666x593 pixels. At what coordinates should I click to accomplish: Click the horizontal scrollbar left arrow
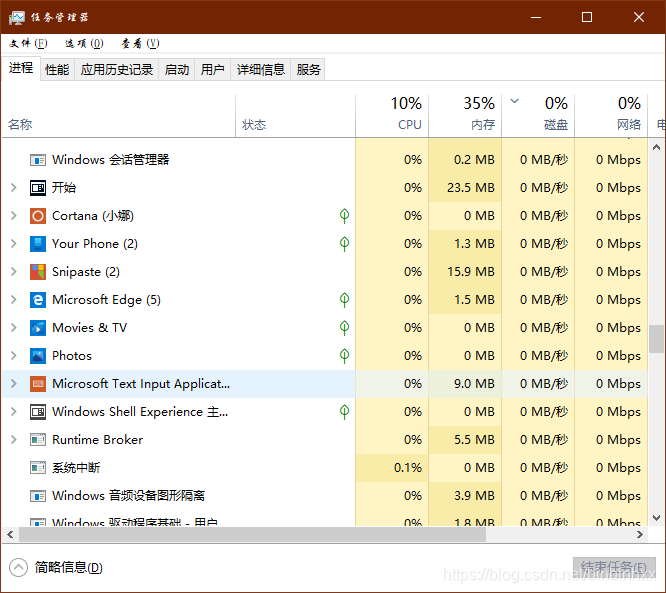[10, 534]
